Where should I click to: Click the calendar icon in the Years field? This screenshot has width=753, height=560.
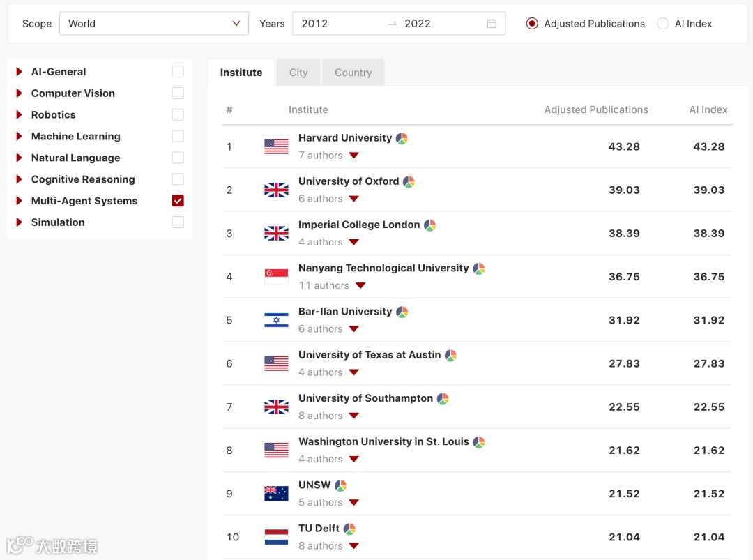tap(492, 24)
